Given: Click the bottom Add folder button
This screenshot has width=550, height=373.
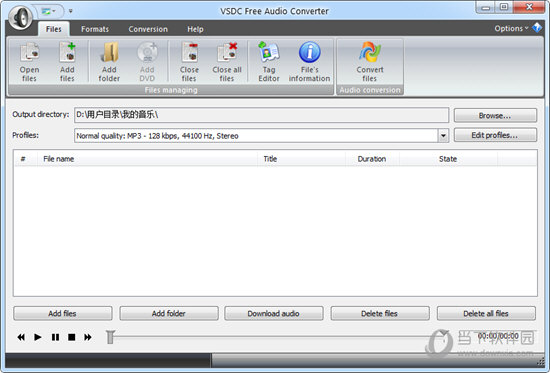Looking at the screenshot, I should click(169, 313).
